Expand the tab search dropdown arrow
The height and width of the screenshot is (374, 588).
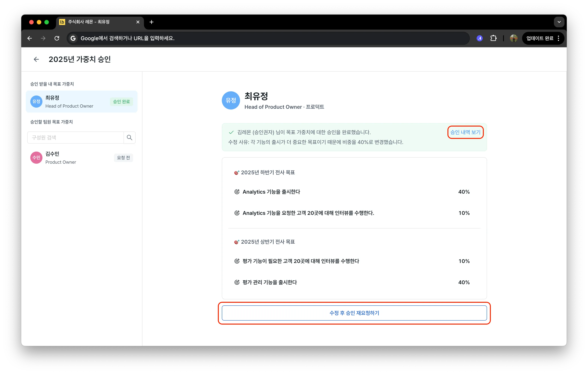pyautogui.click(x=559, y=22)
